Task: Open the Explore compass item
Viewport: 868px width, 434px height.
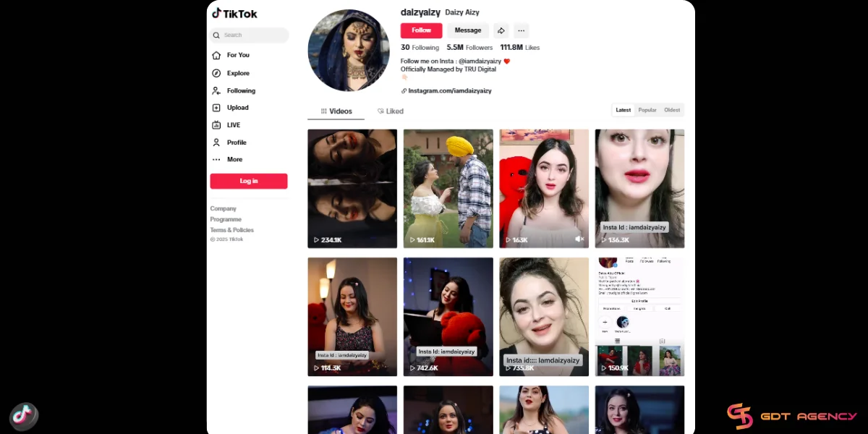Action: point(231,73)
